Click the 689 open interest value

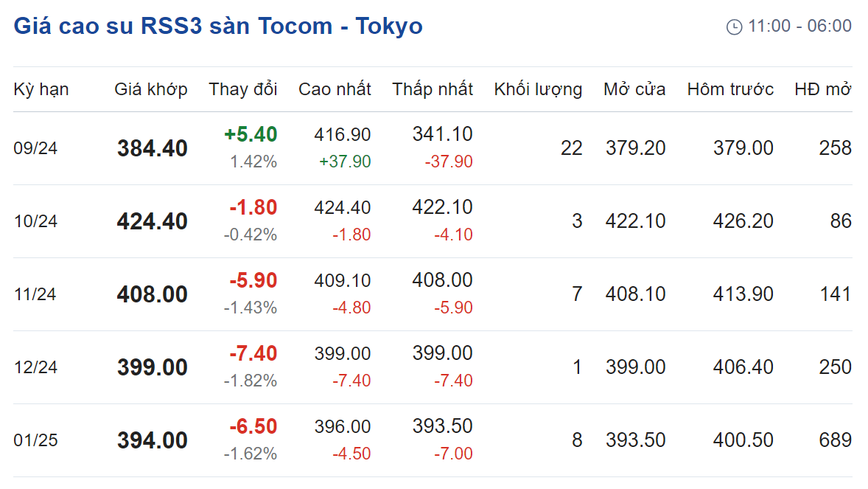[x=835, y=440]
